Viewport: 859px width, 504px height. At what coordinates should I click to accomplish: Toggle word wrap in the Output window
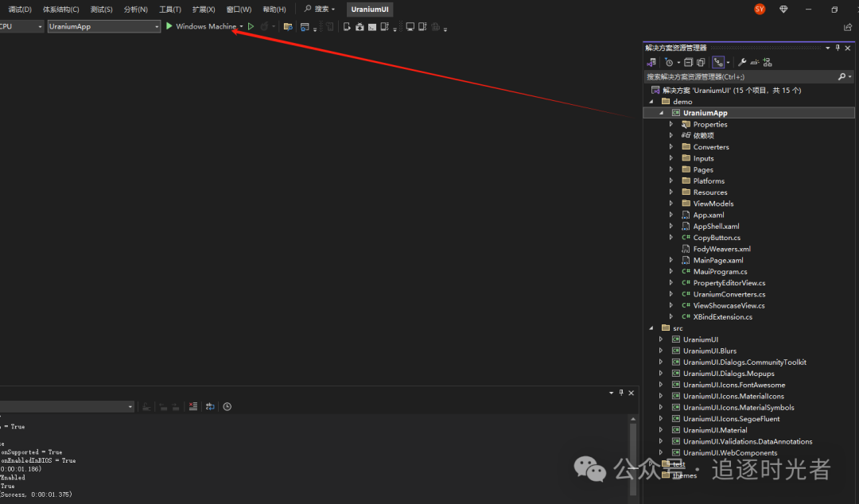click(210, 406)
